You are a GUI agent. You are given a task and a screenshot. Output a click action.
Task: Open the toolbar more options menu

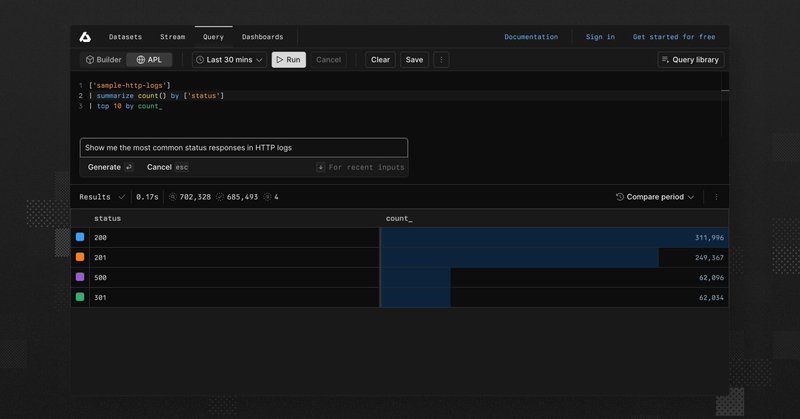tap(441, 60)
